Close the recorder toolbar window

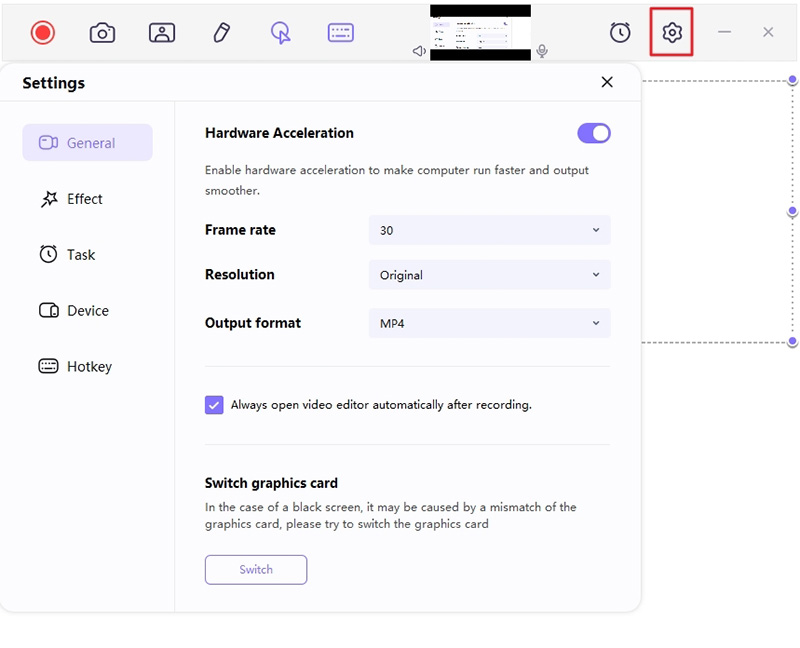[768, 32]
